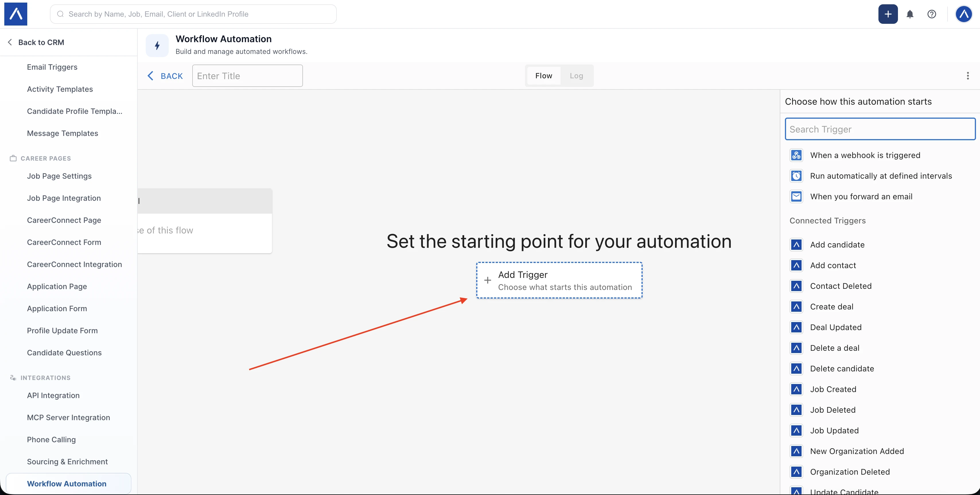Focus the Enter Title field
This screenshot has height=495, width=980.
pyautogui.click(x=247, y=76)
